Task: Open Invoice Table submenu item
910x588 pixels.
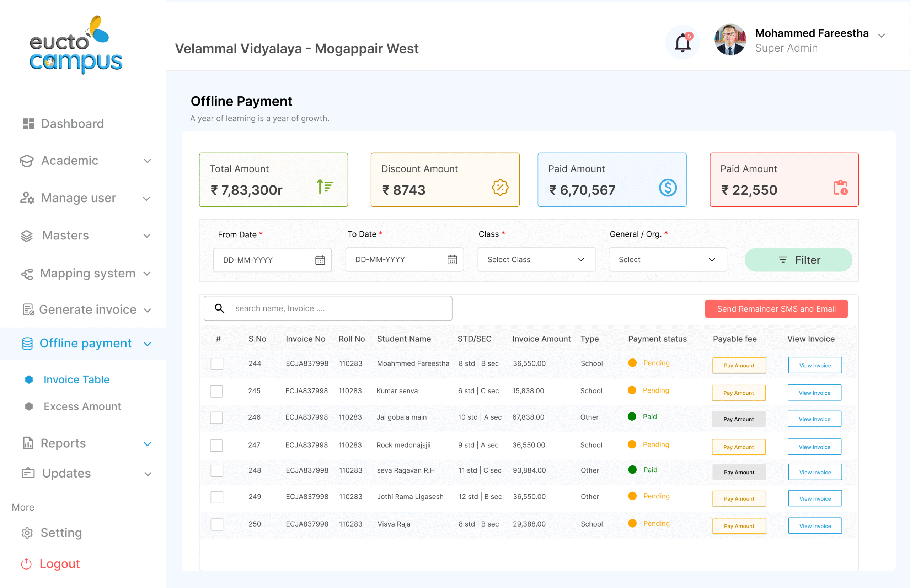Action: pyautogui.click(x=76, y=379)
